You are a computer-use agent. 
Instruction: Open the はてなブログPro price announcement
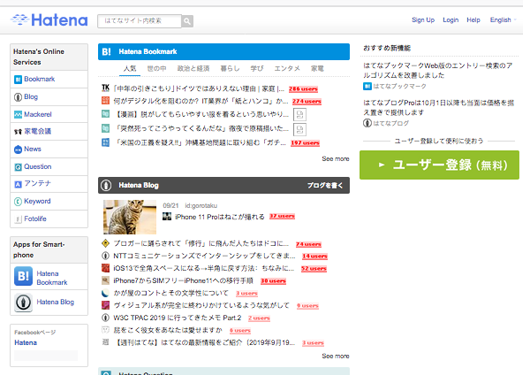click(439, 107)
